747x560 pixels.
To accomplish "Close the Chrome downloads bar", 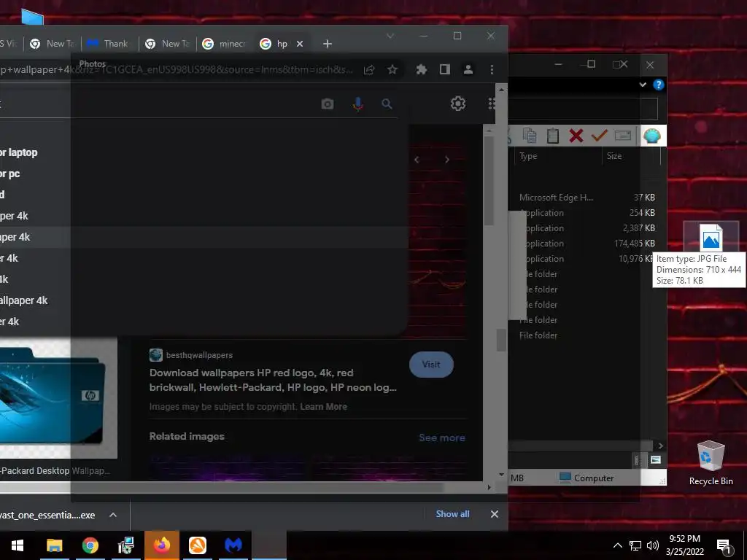I will (495, 514).
